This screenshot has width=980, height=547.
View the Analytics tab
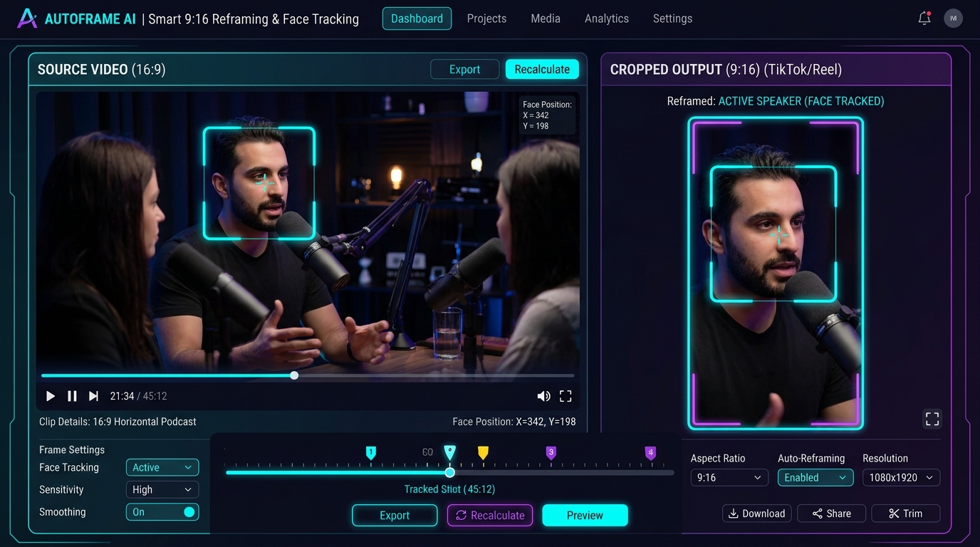pyautogui.click(x=607, y=19)
